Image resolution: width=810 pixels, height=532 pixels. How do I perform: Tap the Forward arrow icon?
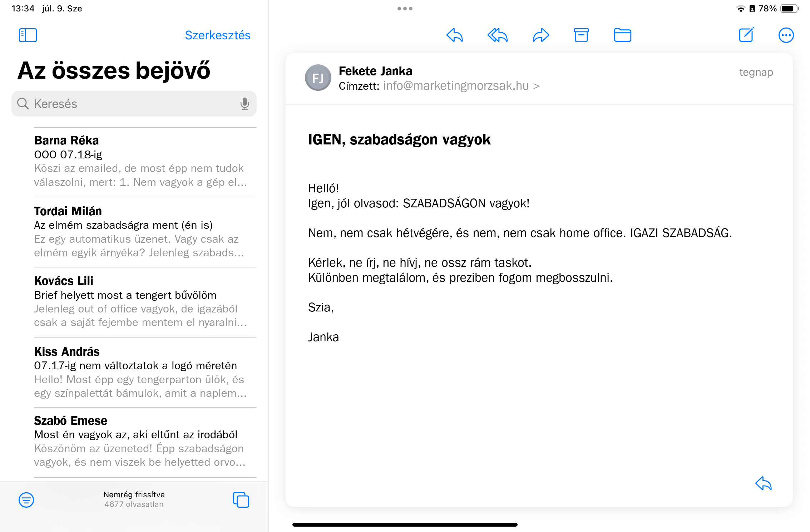(540, 35)
